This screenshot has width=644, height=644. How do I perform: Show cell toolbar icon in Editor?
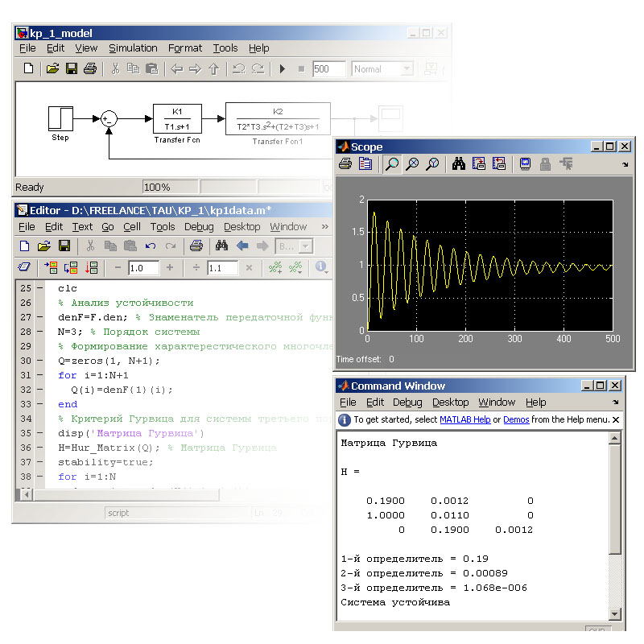(x=24, y=267)
